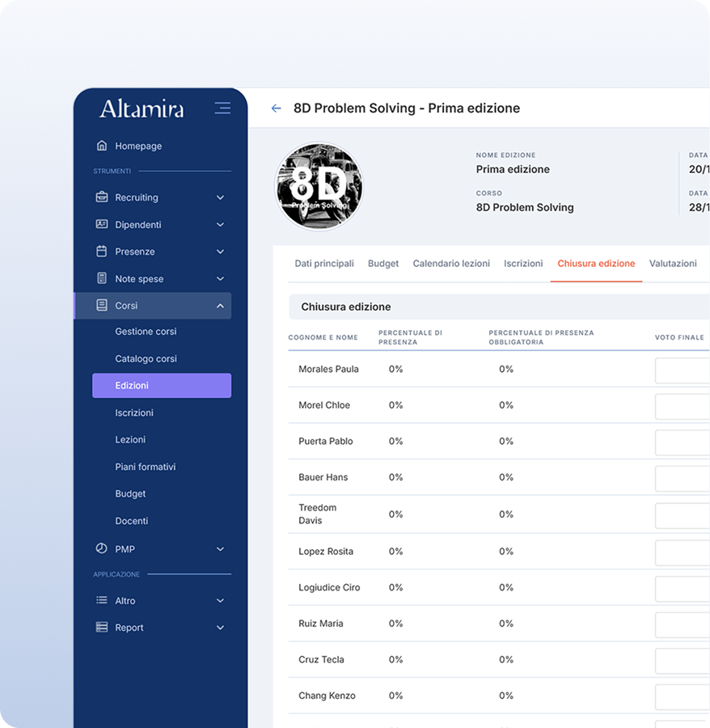Click Voto finale field for Morales Paula
710x728 pixels.
(x=682, y=370)
